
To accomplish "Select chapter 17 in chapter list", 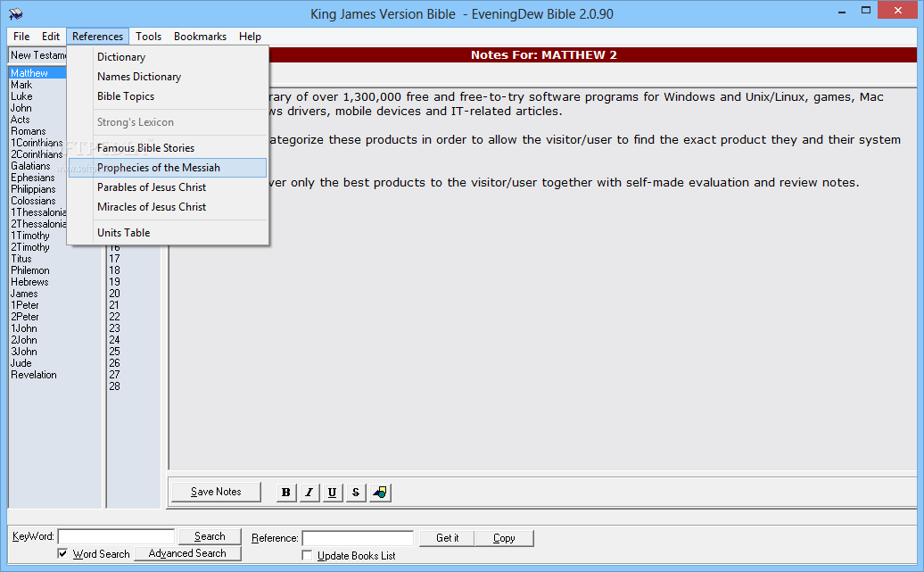I will (114, 259).
